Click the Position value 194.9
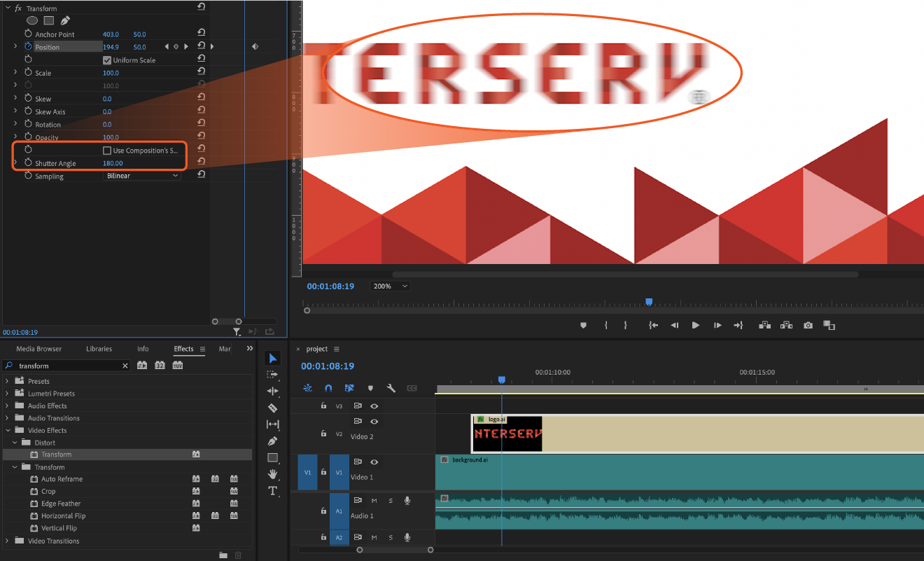 point(111,47)
